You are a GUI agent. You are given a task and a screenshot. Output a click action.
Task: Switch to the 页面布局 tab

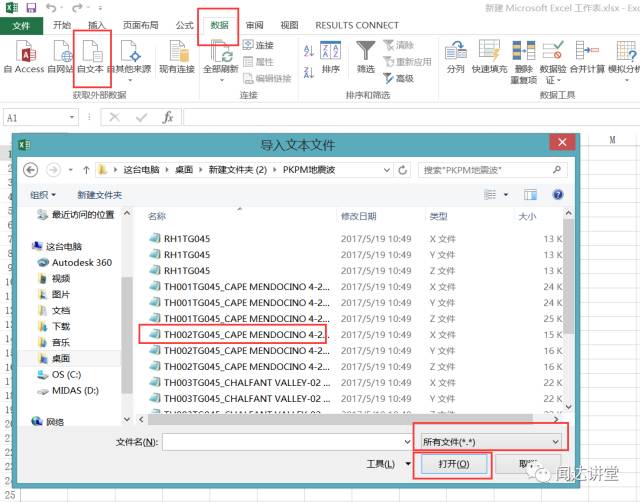click(x=140, y=25)
